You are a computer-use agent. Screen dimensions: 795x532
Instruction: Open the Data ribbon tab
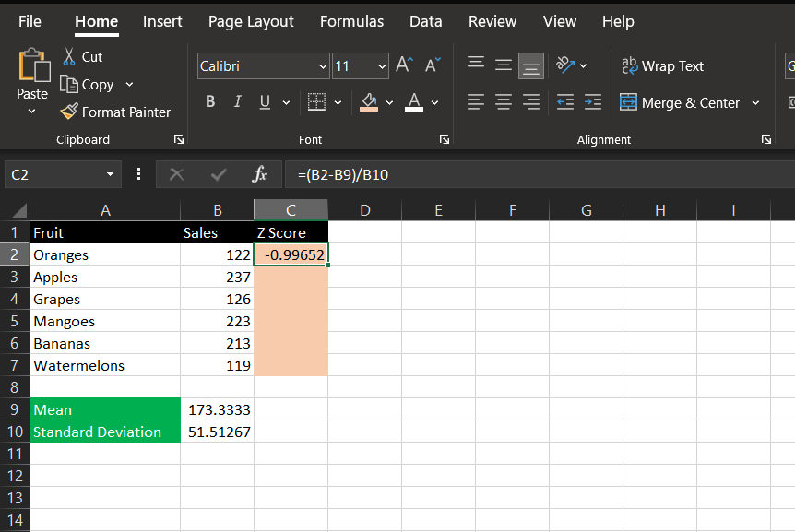pyautogui.click(x=425, y=20)
